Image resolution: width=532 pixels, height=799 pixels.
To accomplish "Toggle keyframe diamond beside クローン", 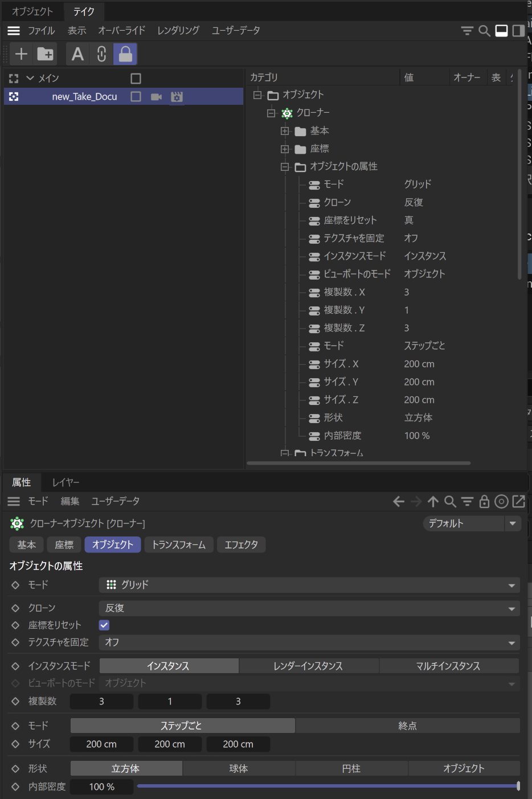I will coord(15,608).
